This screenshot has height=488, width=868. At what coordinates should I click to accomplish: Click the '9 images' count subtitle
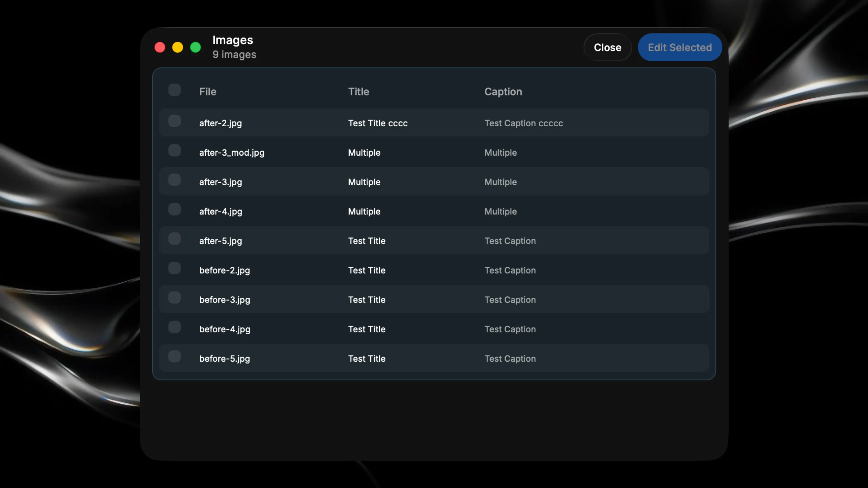pos(234,54)
